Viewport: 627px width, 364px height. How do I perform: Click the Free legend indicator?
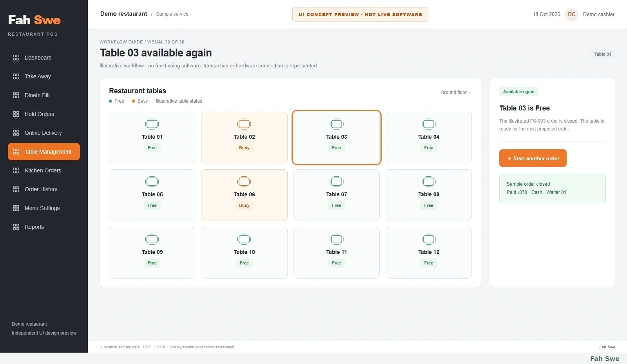pos(116,101)
